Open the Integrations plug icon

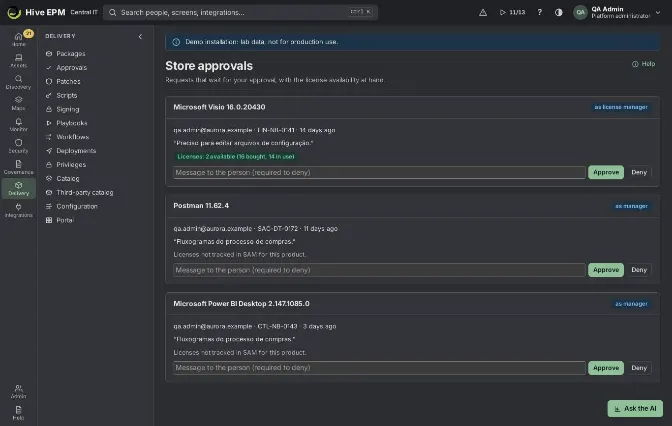point(18,210)
